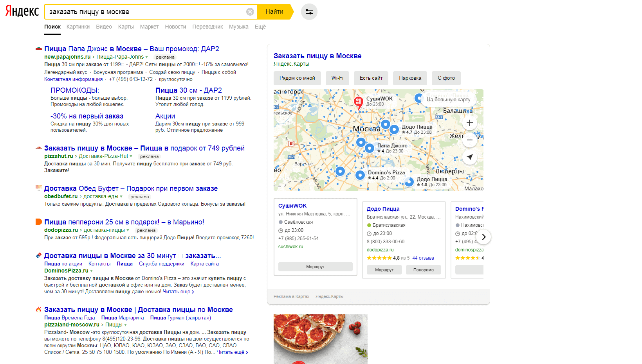The image size is (642, 364).
Task: Open the Акции sitelink
Action: (165, 116)
